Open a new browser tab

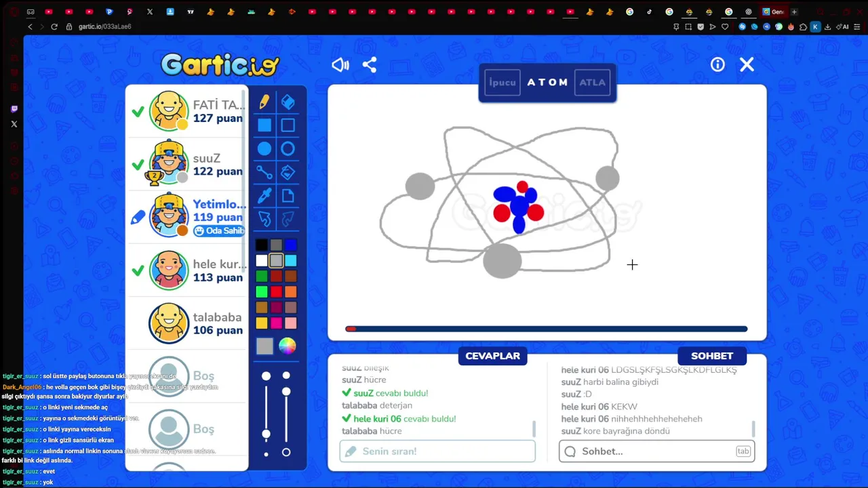(x=794, y=12)
